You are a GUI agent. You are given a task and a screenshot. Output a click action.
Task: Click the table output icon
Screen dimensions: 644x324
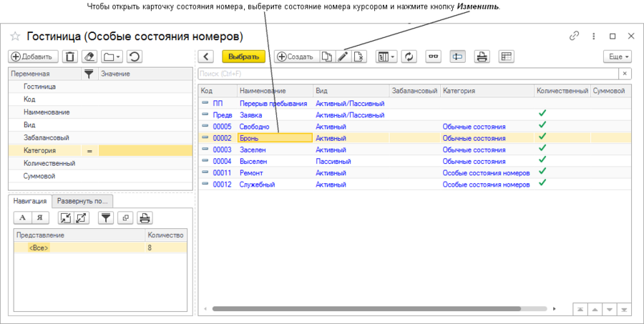pos(507,57)
